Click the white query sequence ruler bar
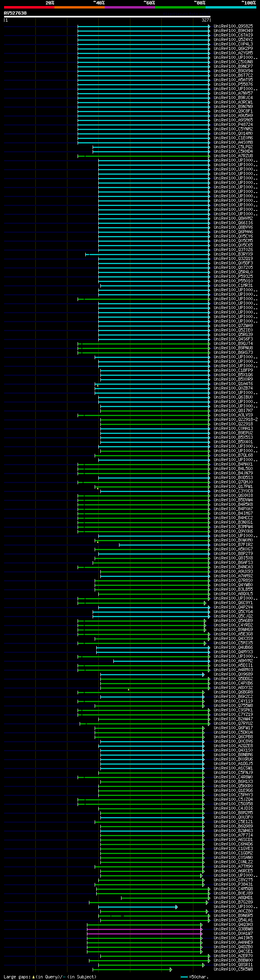The height and width of the screenshot is (980, 260). point(107,17)
